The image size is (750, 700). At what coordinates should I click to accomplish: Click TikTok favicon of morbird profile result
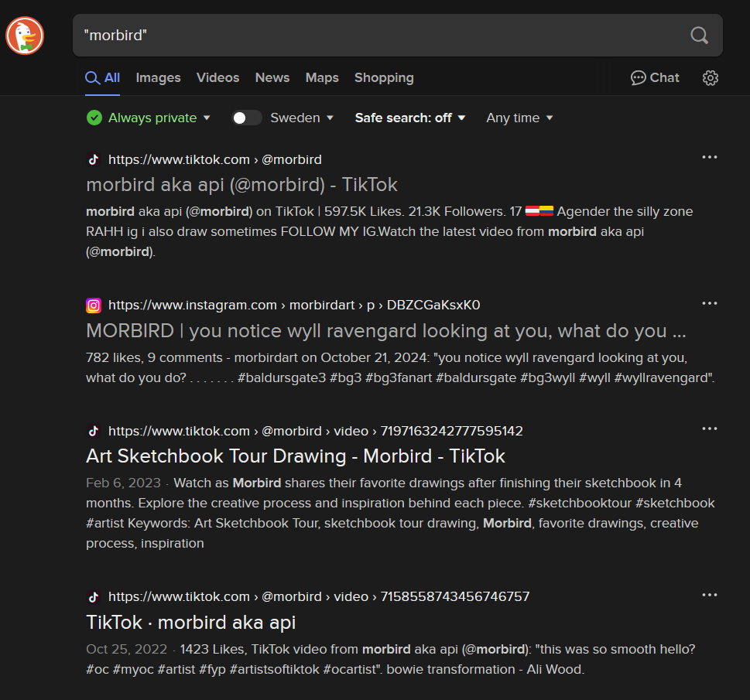[x=94, y=159]
